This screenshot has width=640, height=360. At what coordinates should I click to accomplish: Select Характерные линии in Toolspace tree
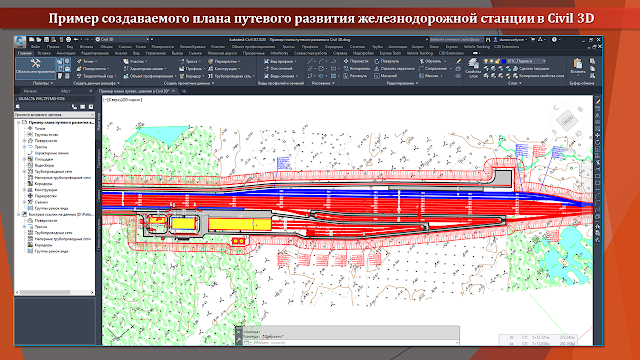(51, 153)
